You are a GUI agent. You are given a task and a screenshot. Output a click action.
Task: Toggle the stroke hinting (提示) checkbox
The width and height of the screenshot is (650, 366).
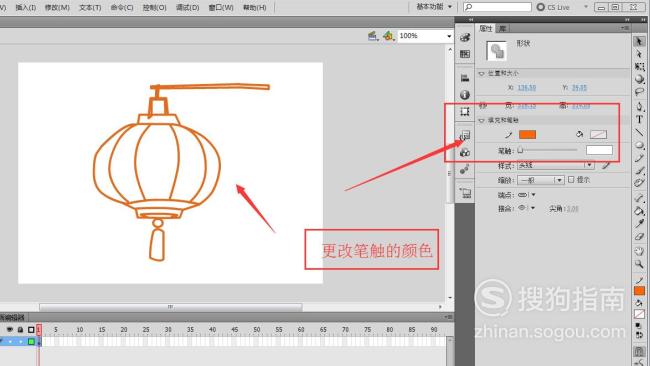(571, 179)
